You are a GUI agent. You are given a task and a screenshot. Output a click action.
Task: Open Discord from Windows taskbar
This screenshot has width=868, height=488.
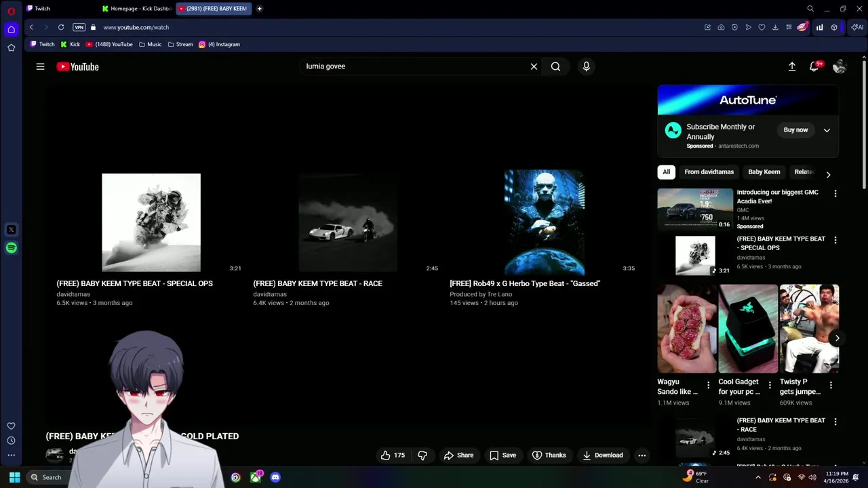click(275, 477)
